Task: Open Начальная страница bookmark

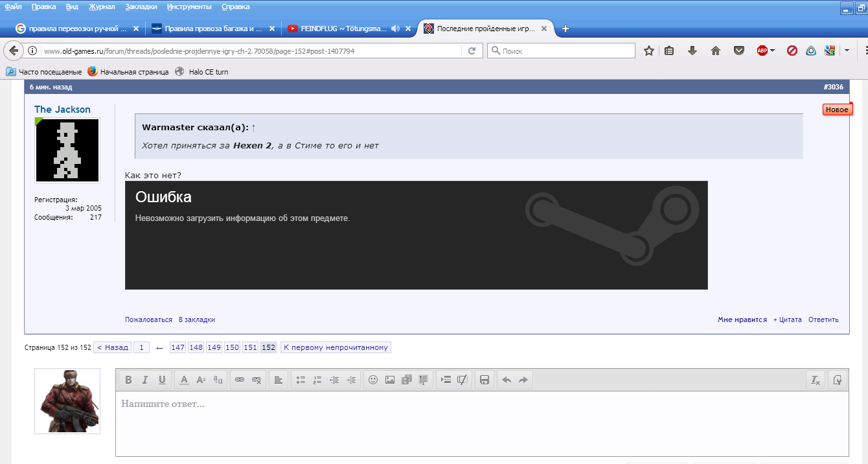Action: click(128, 72)
